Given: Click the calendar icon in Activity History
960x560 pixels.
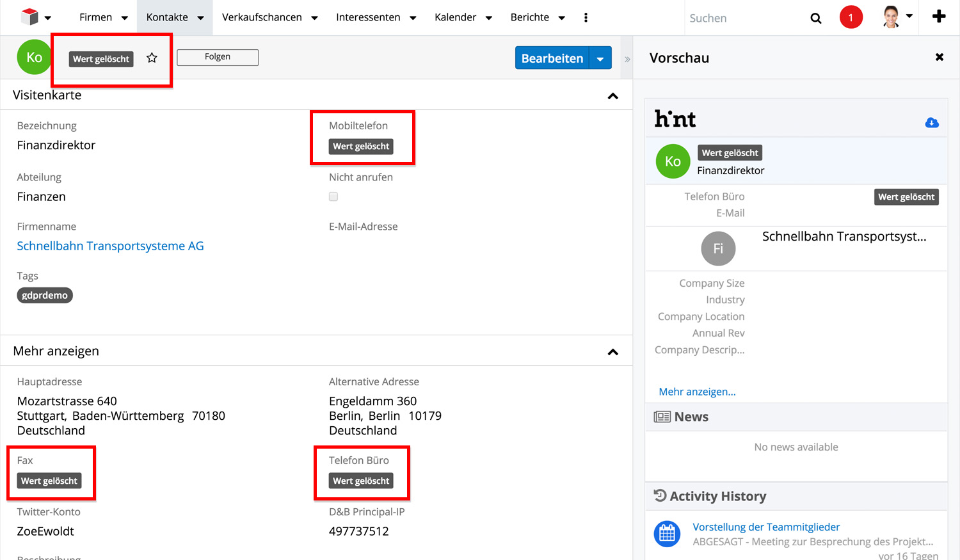Looking at the screenshot, I should [x=667, y=533].
